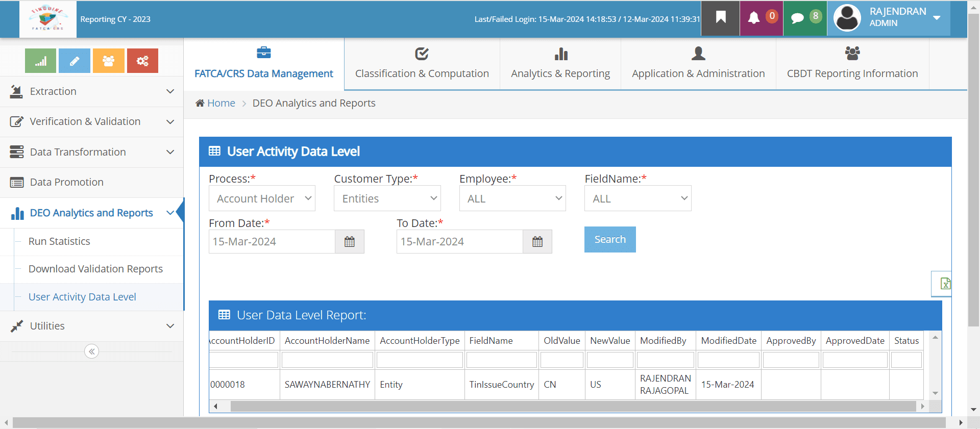Go to Home breadcrumb link
The width and height of the screenshot is (980, 429).
click(x=221, y=103)
